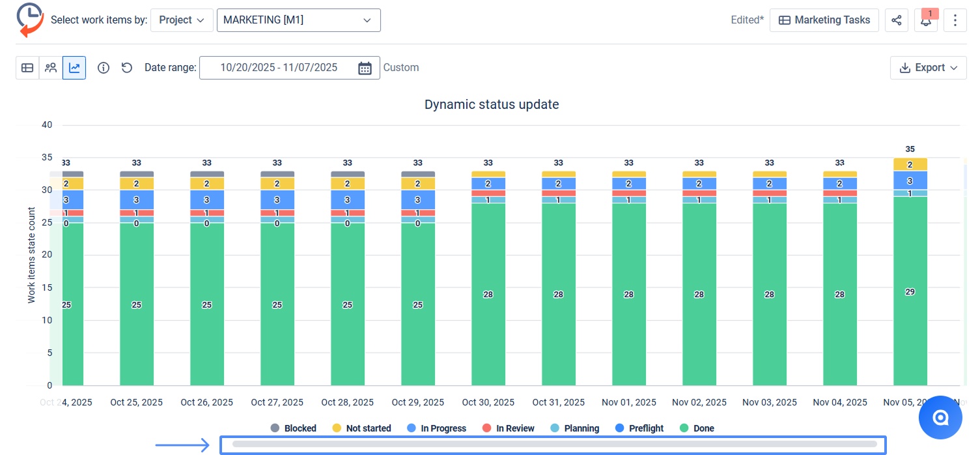Expand the Export dropdown menu
Screen dimensions: 980x455
[x=928, y=68]
